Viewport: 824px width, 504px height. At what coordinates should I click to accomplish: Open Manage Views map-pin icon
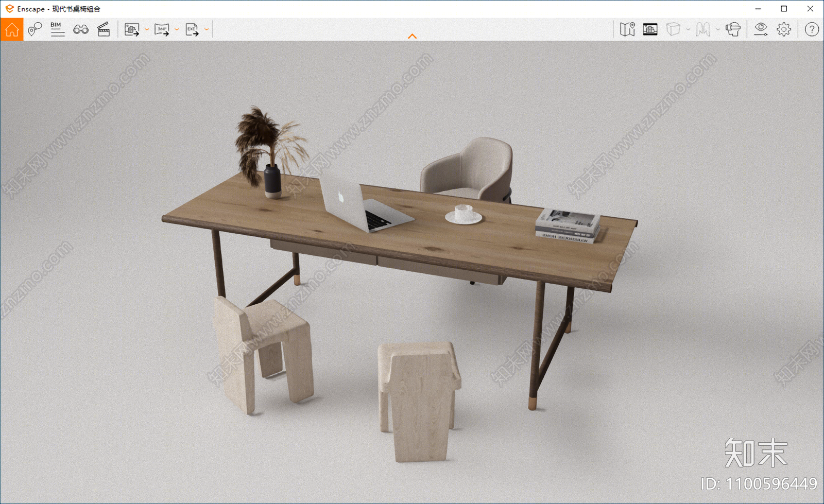35,29
